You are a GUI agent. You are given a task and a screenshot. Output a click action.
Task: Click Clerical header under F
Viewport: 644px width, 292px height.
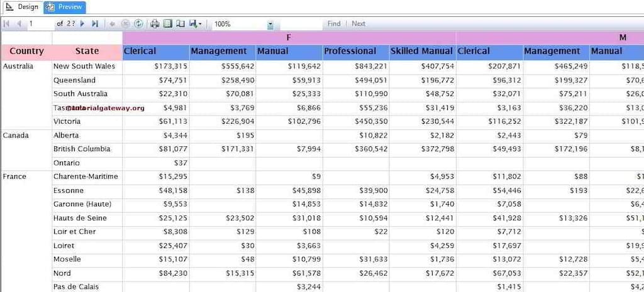tap(156, 51)
